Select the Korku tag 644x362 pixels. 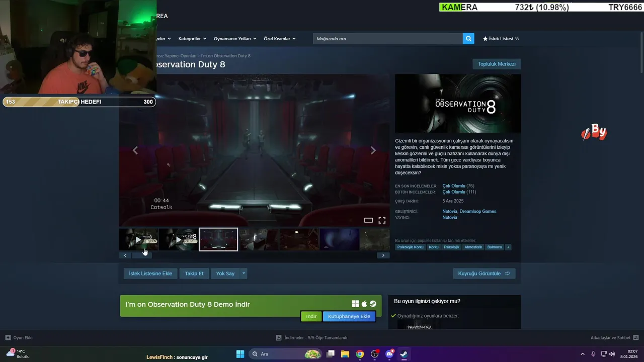(x=434, y=247)
